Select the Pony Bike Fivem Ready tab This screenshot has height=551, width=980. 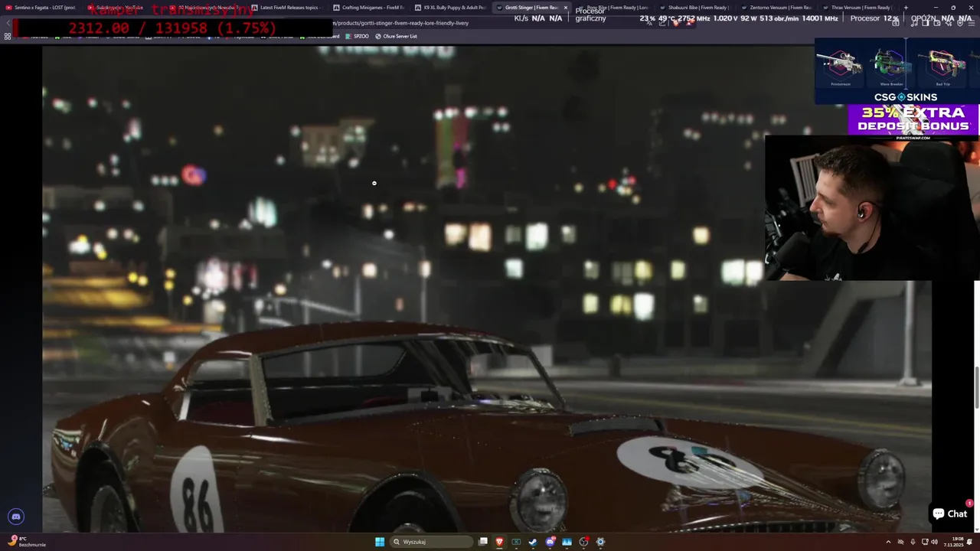[x=615, y=8]
